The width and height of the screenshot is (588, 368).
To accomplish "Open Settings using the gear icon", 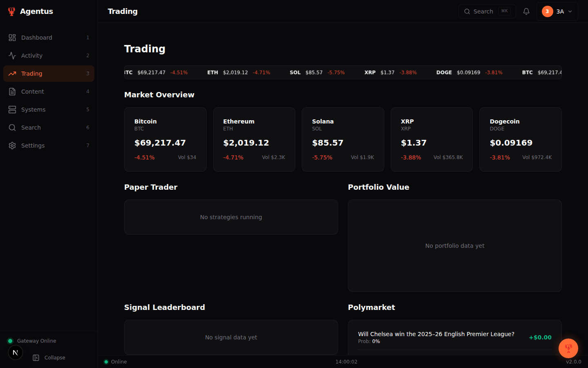I will point(12,145).
